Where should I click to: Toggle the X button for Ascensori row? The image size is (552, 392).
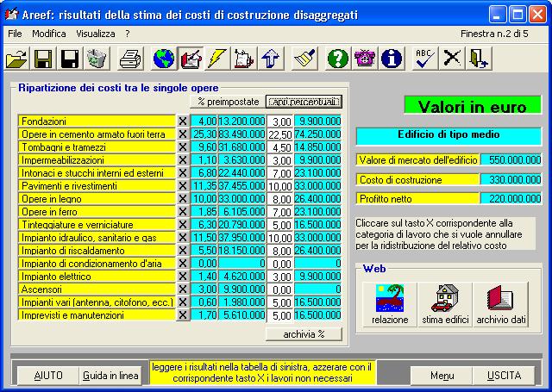point(182,289)
